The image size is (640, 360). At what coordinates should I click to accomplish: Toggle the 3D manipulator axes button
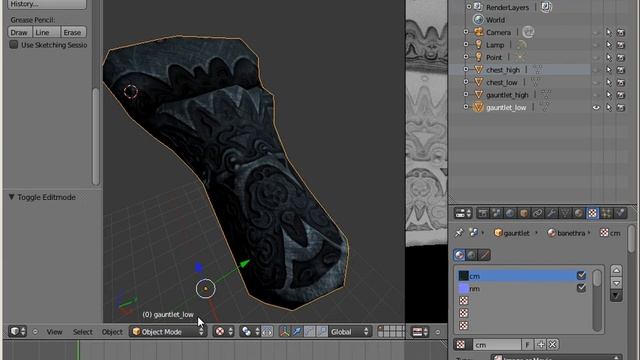285,332
